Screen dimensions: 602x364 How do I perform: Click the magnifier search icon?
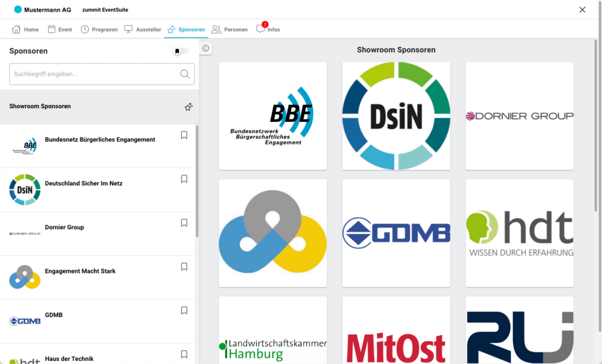(185, 74)
